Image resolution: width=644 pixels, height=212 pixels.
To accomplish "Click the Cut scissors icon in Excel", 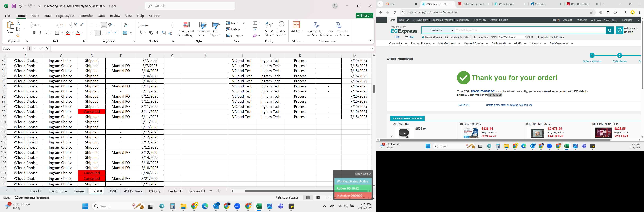I will tap(18, 23).
